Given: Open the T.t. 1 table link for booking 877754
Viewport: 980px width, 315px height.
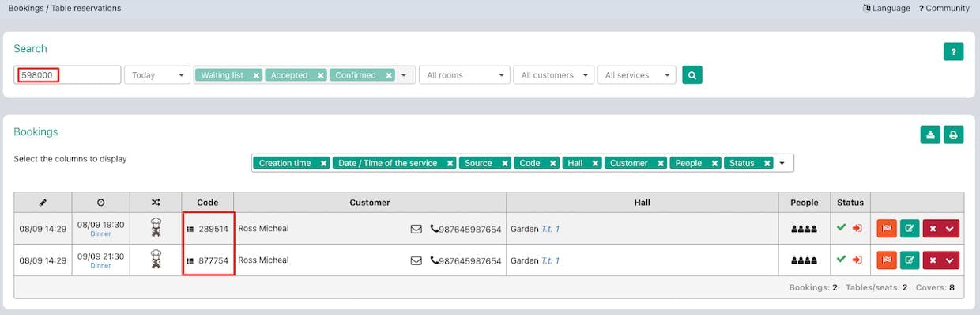Looking at the screenshot, I should click(550, 260).
